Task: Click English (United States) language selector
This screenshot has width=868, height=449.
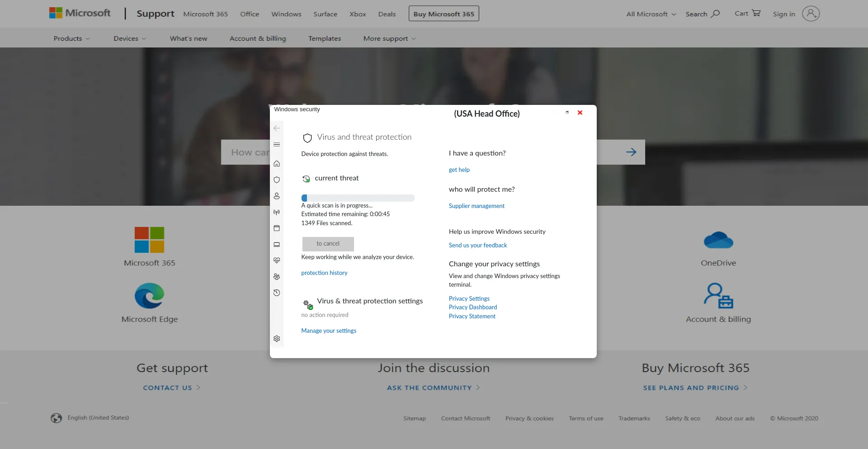Action: (x=98, y=418)
